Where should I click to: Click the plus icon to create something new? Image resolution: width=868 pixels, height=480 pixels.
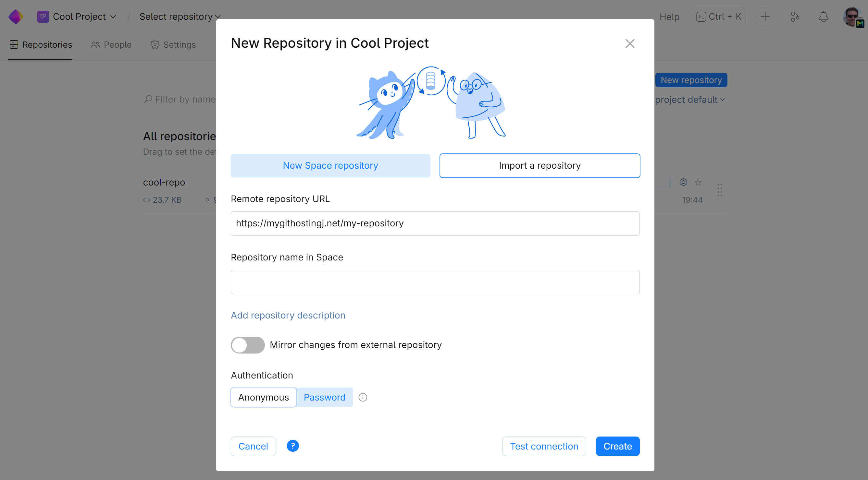click(x=765, y=17)
